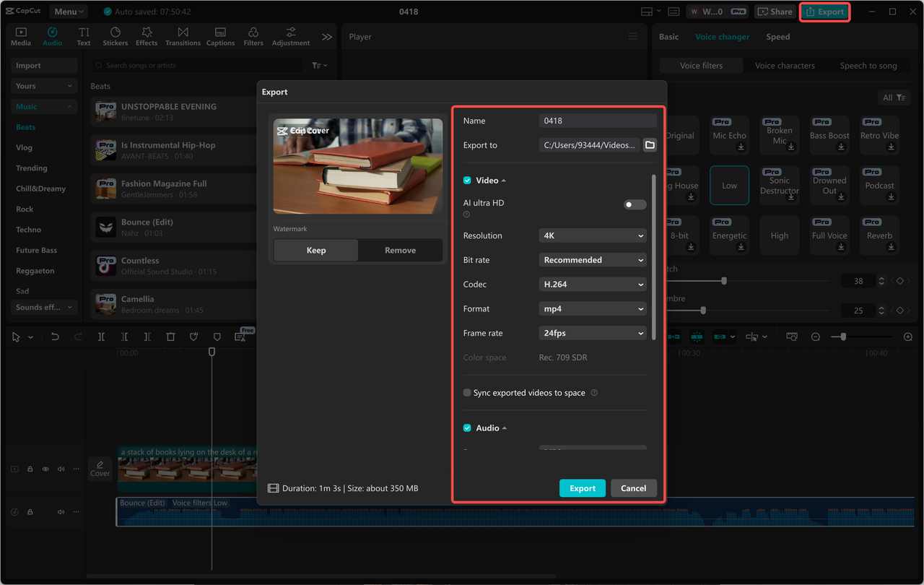Click the timeline zoom slider handle
Image resolution: width=924 pixels, height=585 pixels.
[843, 337]
